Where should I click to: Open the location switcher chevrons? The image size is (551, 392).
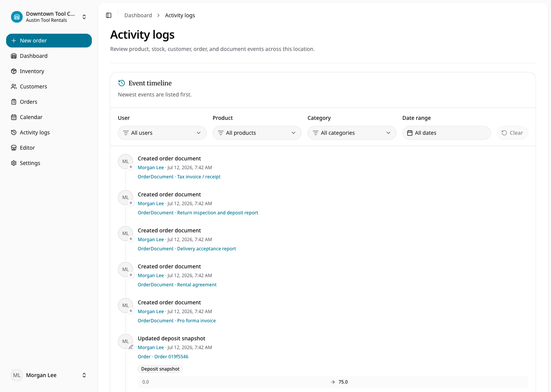(x=84, y=17)
